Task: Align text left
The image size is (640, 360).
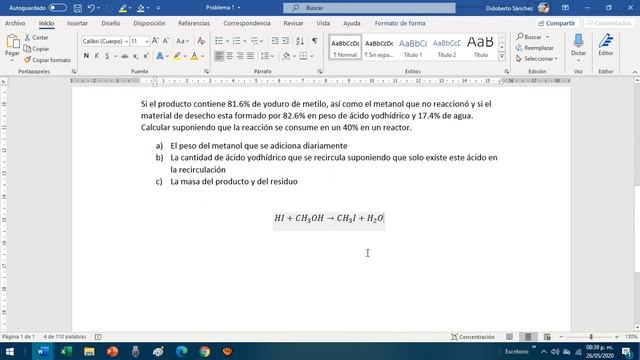Action: 219,56
